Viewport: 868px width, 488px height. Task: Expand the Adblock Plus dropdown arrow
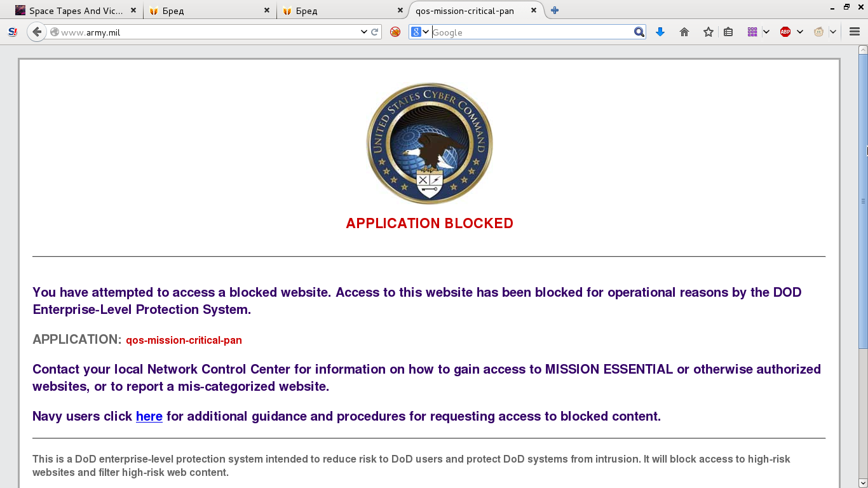pos(800,32)
